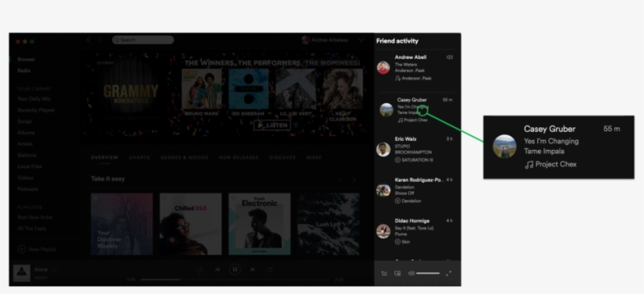Adjust the volume slider
644x294 pixels.
coord(428,273)
